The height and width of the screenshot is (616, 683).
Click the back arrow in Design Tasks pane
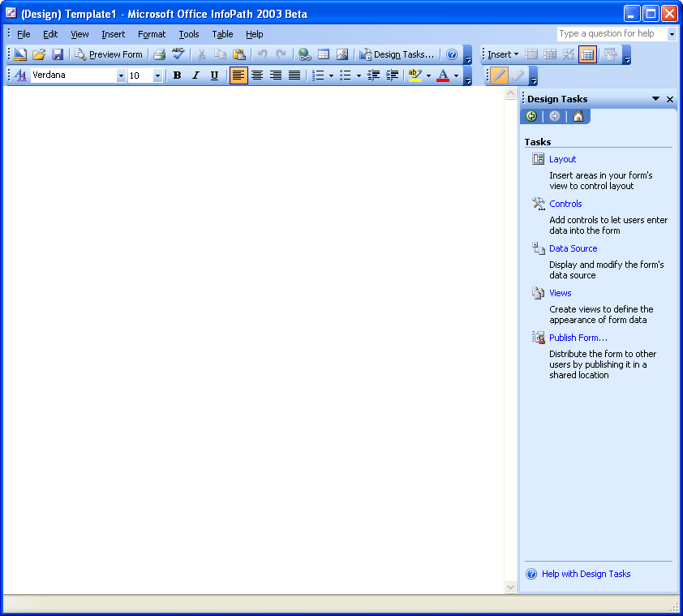tap(531, 116)
